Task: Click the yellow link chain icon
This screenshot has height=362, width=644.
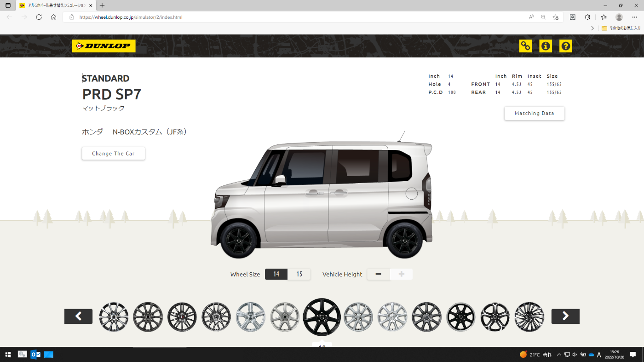Action: pos(525,46)
